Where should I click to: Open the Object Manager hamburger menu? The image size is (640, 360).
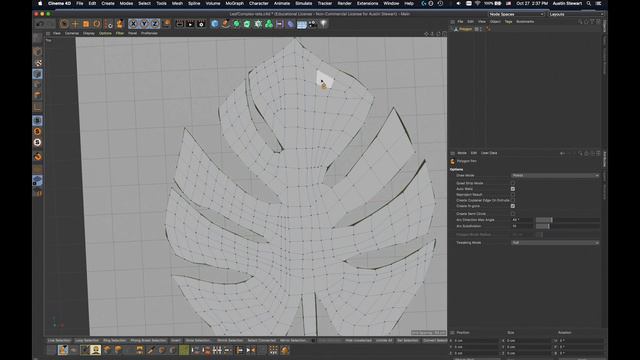452,22
